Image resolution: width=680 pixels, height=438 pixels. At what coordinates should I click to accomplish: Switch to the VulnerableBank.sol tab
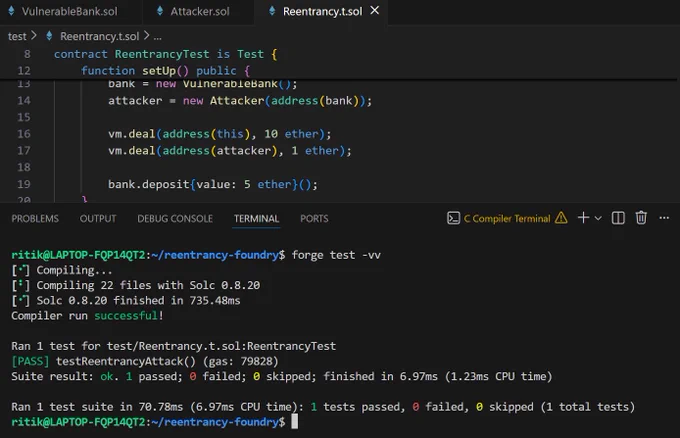69,11
